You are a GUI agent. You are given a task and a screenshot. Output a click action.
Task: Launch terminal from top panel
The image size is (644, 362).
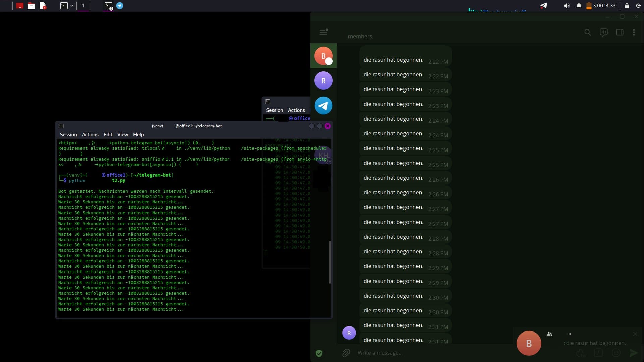(64, 6)
